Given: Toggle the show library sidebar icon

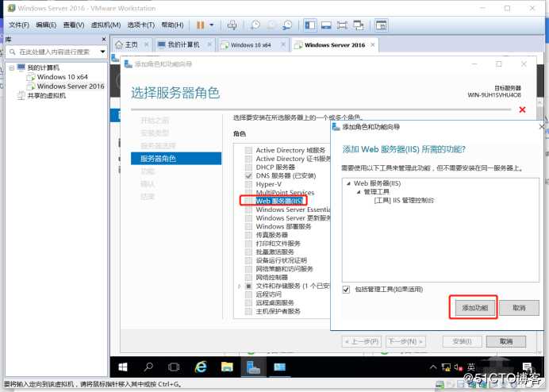Looking at the screenshot, I should 310,25.
